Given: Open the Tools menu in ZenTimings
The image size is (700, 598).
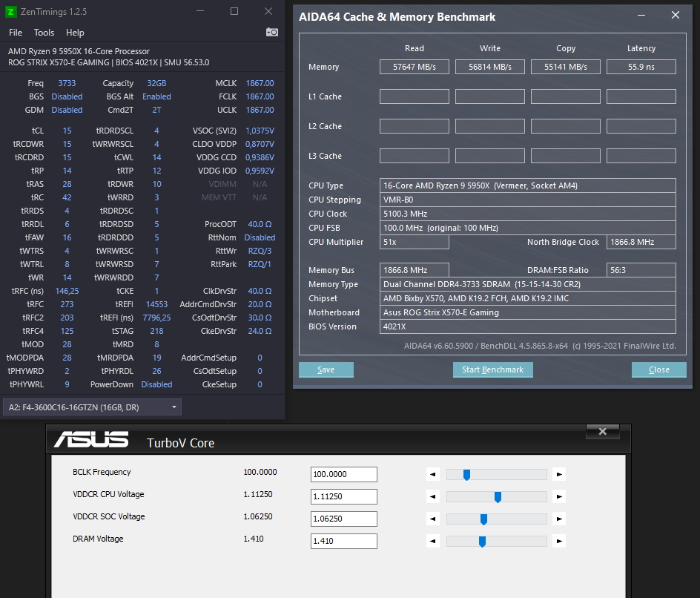Looking at the screenshot, I should coord(44,33).
